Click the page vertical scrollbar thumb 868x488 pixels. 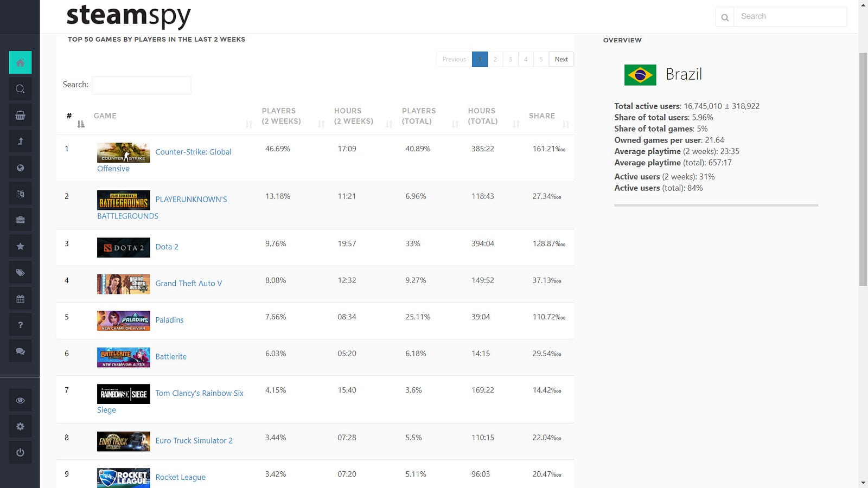[x=863, y=169]
